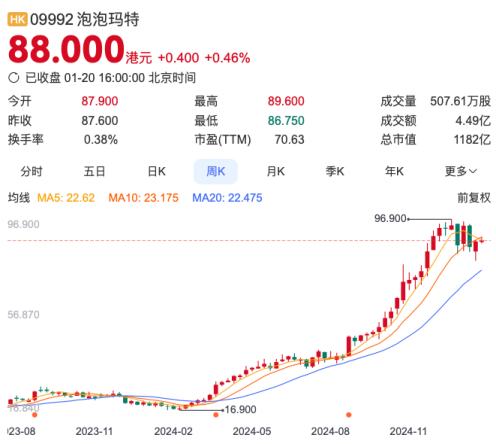This screenshot has width=496, height=444.
Task: Switch to the 年K chart tab
Action: 394,171
